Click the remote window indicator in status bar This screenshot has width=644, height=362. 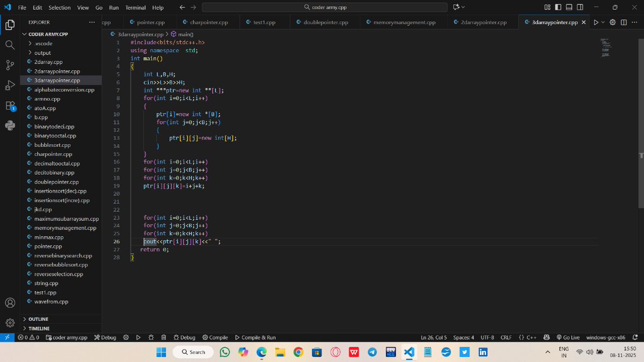[6, 337]
